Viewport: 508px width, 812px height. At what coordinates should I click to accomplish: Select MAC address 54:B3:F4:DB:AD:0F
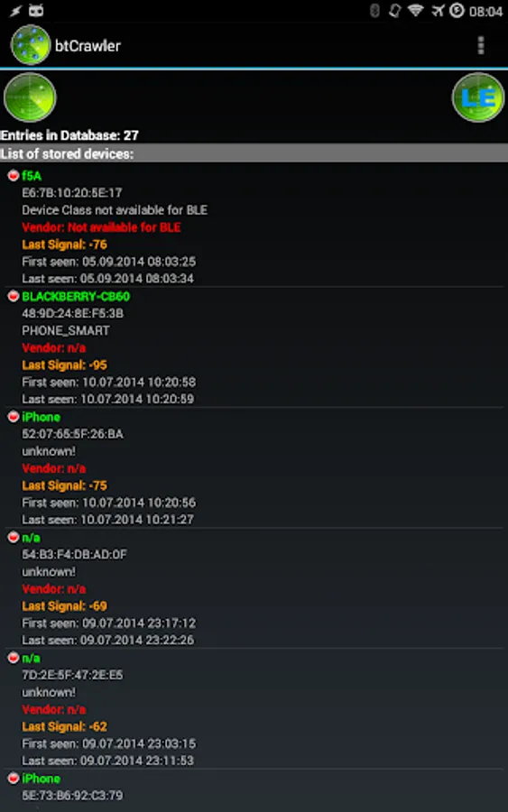pyautogui.click(x=74, y=555)
